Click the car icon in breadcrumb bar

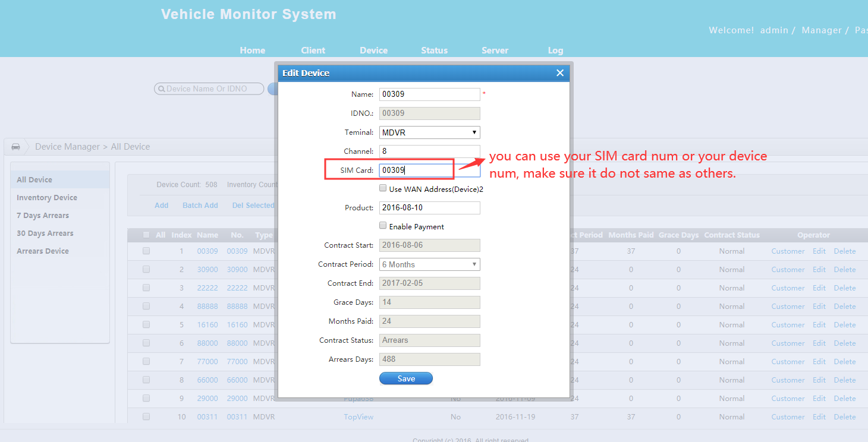pos(16,147)
